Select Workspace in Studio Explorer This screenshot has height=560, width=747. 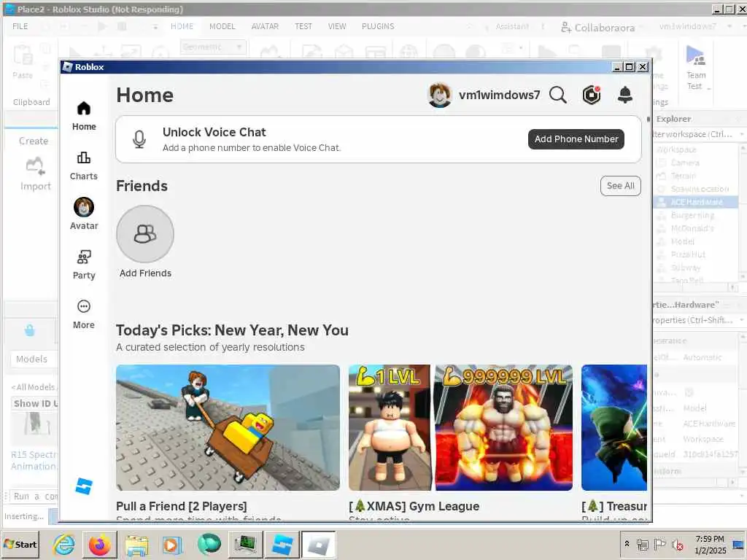(676, 149)
